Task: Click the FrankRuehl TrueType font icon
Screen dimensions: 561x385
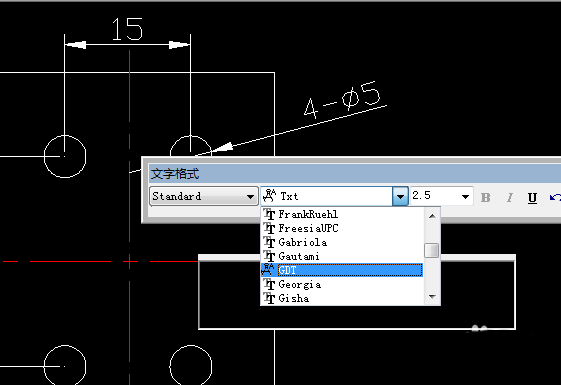Action: pyautogui.click(x=269, y=214)
